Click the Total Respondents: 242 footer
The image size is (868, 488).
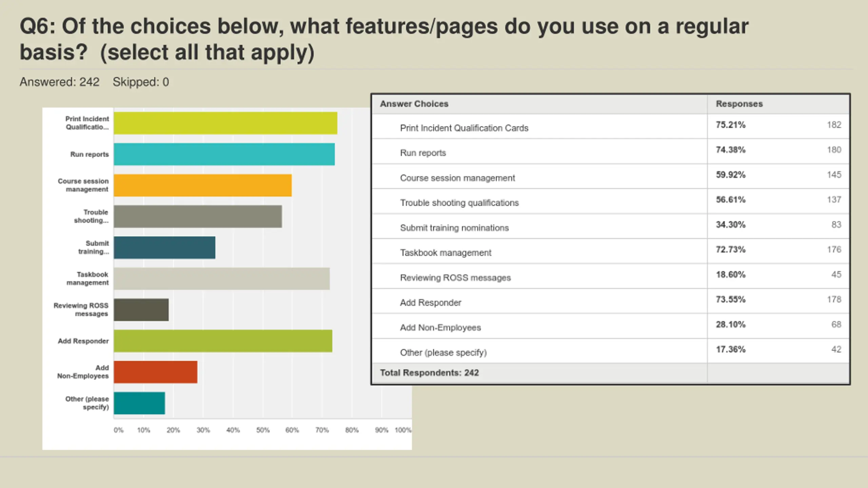[x=429, y=373]
